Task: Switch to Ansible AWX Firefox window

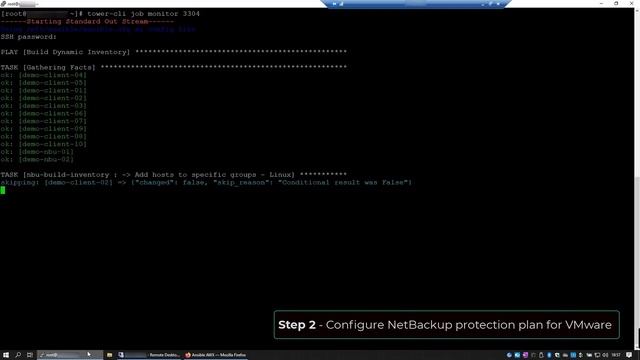Action: 216,355
